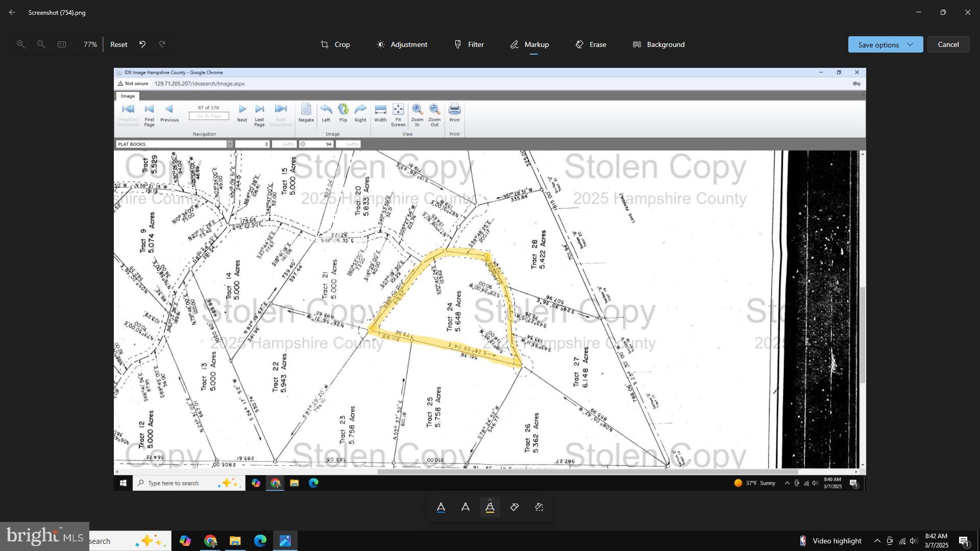The image size is (980, 551).
Task: Switch to the Crop tab
Action: [335, 44]
